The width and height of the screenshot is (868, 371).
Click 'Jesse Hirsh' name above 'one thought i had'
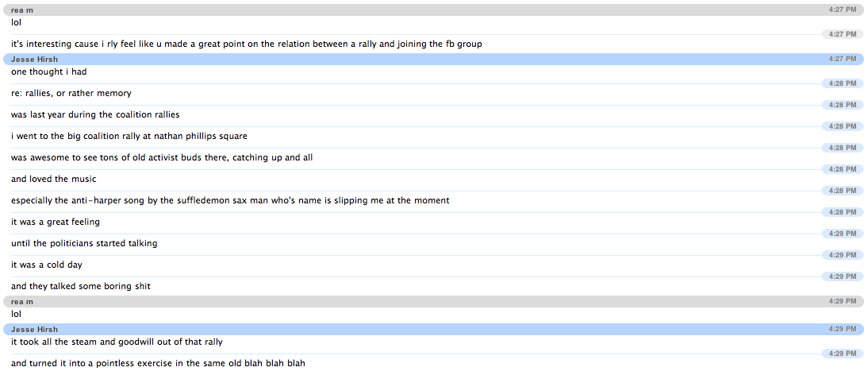coord(35,60)
